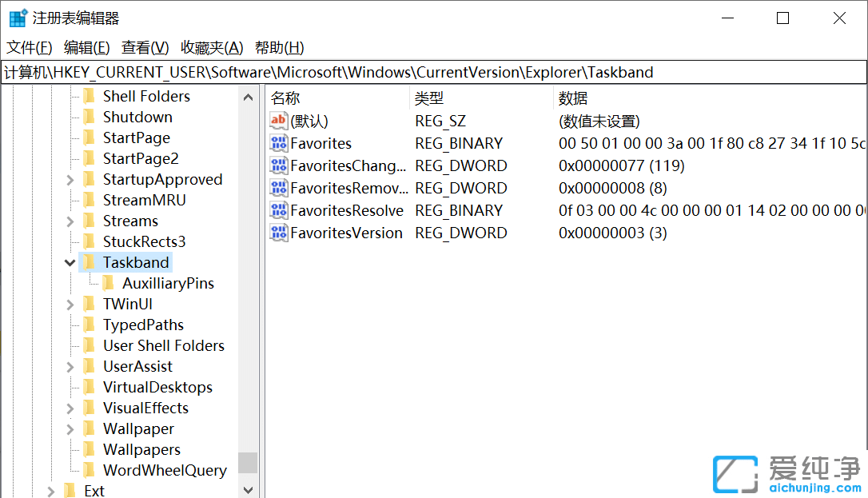Click the Favorites REG_BINARY value icon

pyautogui.click(x=277, y=143)
